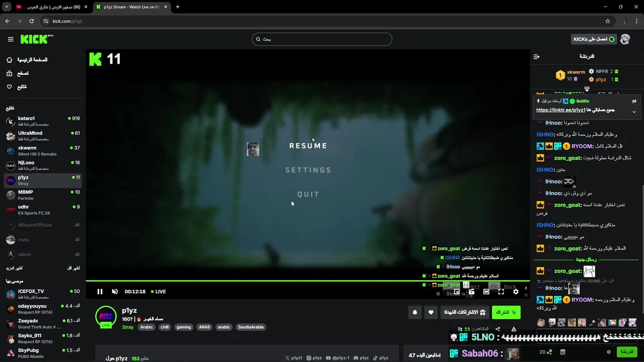Viewport: 644px width, 362px height.
Task: Select the chill tag
Action: 165,327
